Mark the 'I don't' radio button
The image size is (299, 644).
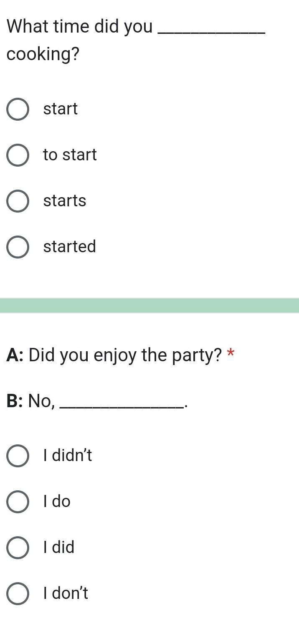(x=18, y=593)
